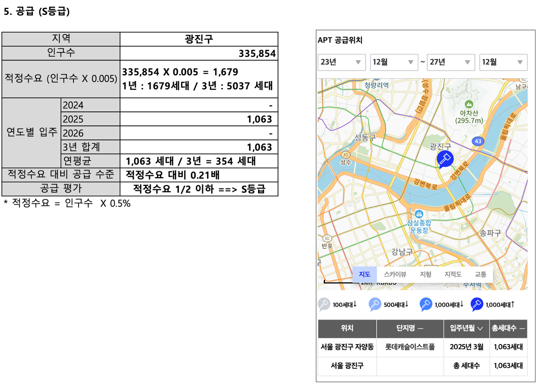The width and height of the screenshot is (545, 392).
Task: Select 롯데캐슬이스트폴 complex name cell
Action: [x=410, y=347]
